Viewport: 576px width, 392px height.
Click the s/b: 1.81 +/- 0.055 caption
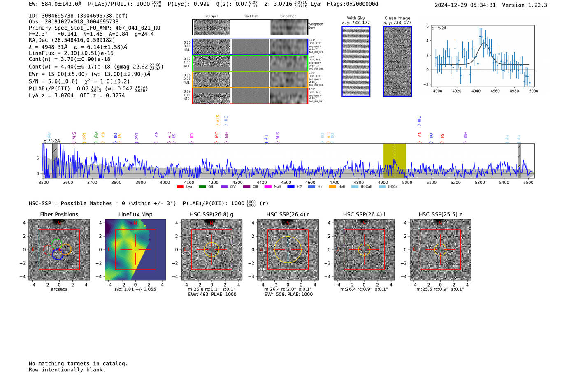[135, 289]
